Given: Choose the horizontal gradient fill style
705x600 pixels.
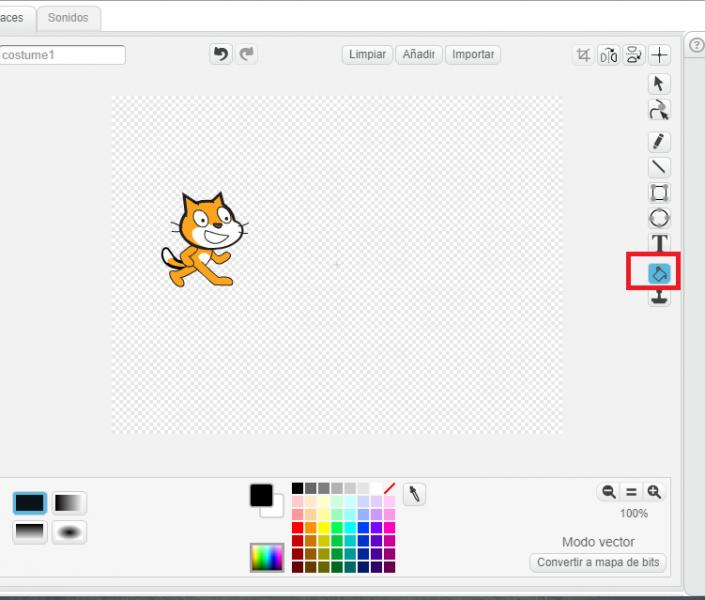Looking at the screenshot, I should click(69, 503).
